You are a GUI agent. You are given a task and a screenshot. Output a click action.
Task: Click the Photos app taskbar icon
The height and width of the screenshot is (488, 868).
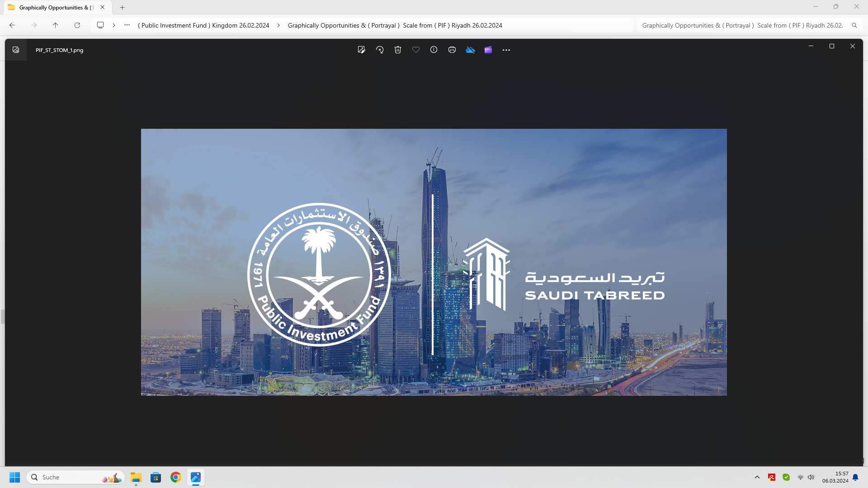tap(196, 477)
